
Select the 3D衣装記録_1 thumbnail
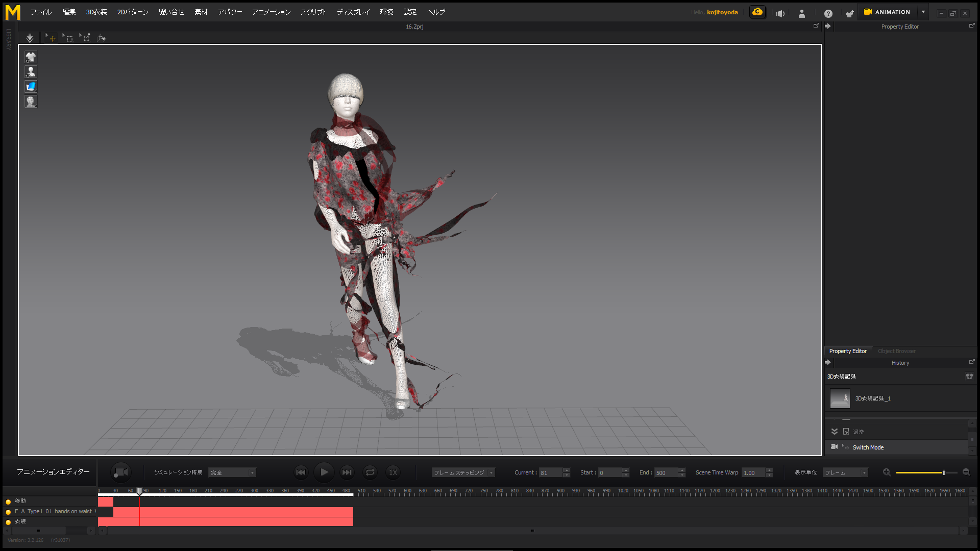840,398
